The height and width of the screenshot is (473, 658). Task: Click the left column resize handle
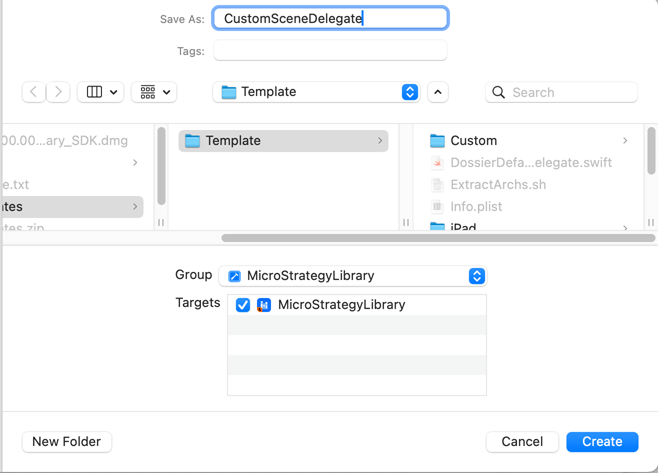(x=161, y=222)
